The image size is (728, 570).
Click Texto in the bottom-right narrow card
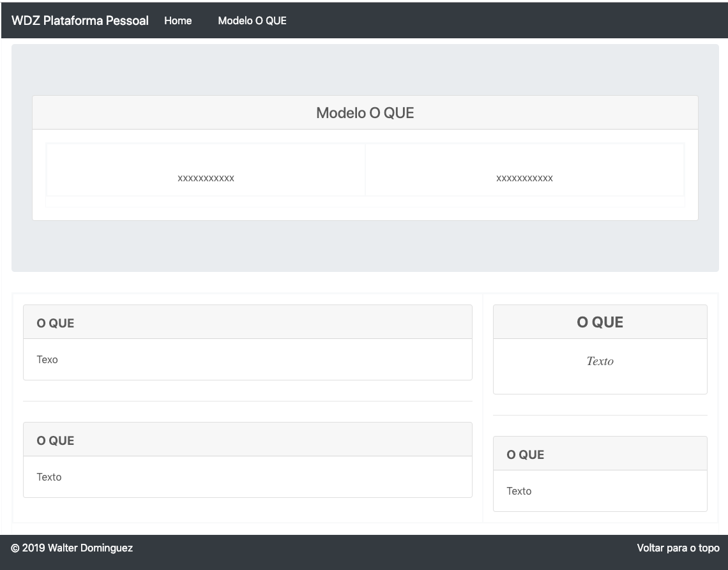coord(519,491)
